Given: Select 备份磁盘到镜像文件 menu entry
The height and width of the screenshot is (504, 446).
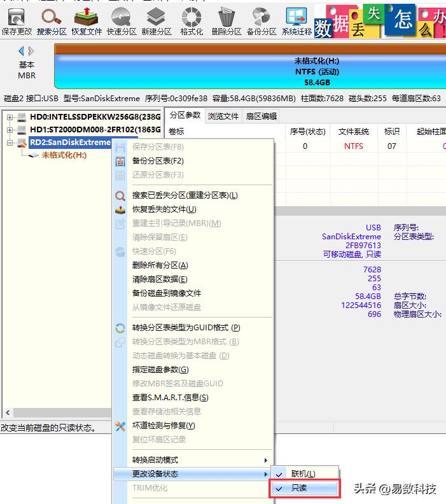Looking at the screenshot, I should [193, 293].
